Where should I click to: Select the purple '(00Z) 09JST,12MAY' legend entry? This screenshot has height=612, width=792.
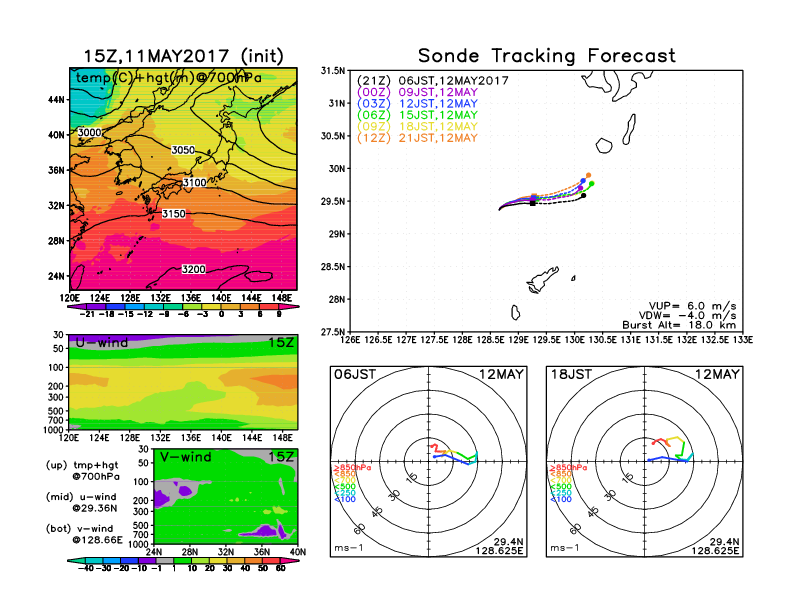pyautogui.click(x=417, y=92)
